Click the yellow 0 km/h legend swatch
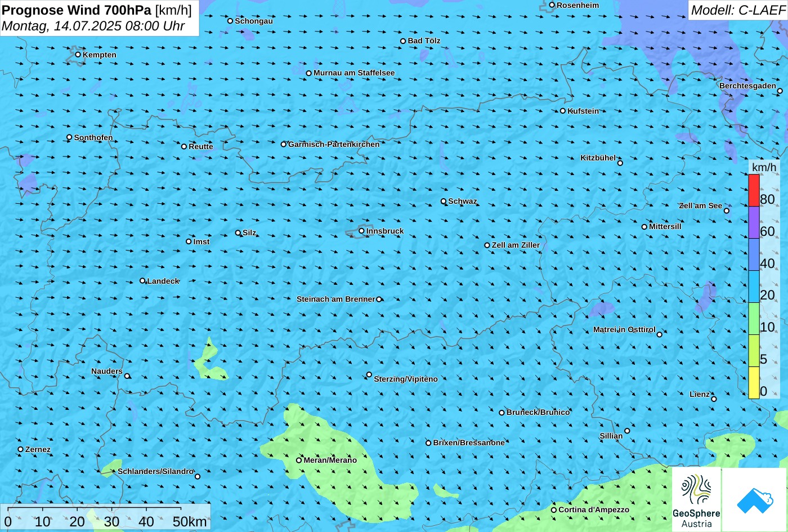 754,382
